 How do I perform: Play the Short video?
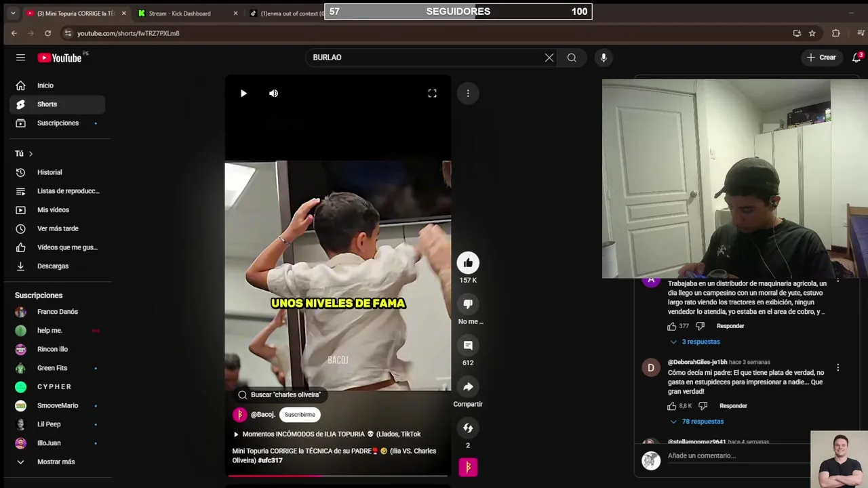243,94
